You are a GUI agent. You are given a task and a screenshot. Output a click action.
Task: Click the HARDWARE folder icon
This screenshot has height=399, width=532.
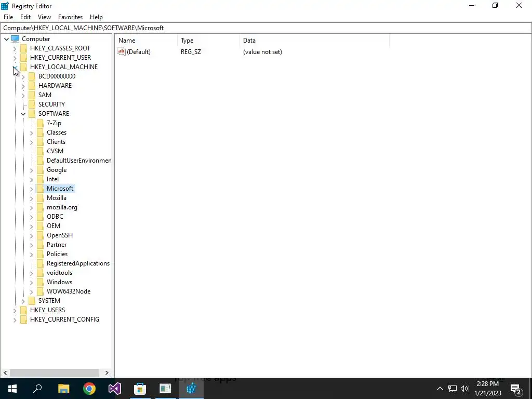(32, 86)
